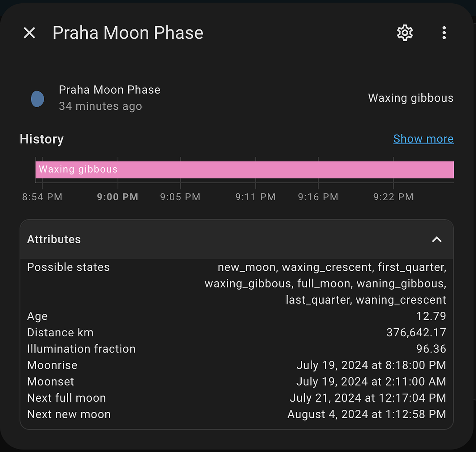Close the Praha Moon Phase dialog
Screen dimensions: 476x452
[x=29, y=33]
